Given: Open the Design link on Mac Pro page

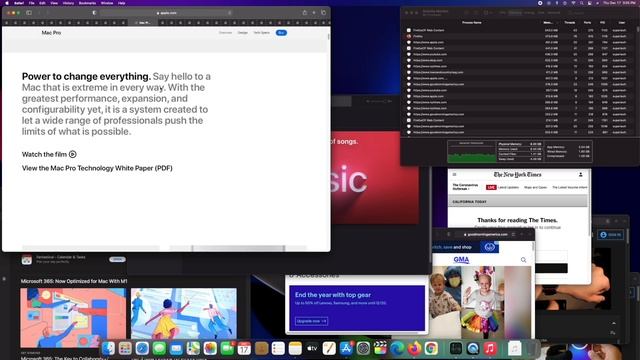Looking at the screenshot, I should tap(242, 33).
